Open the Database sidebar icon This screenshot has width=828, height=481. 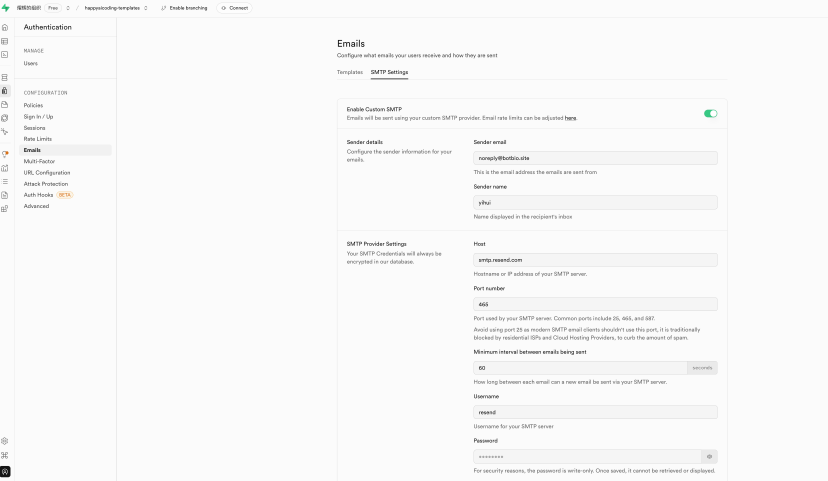click(x=5, y=77)
